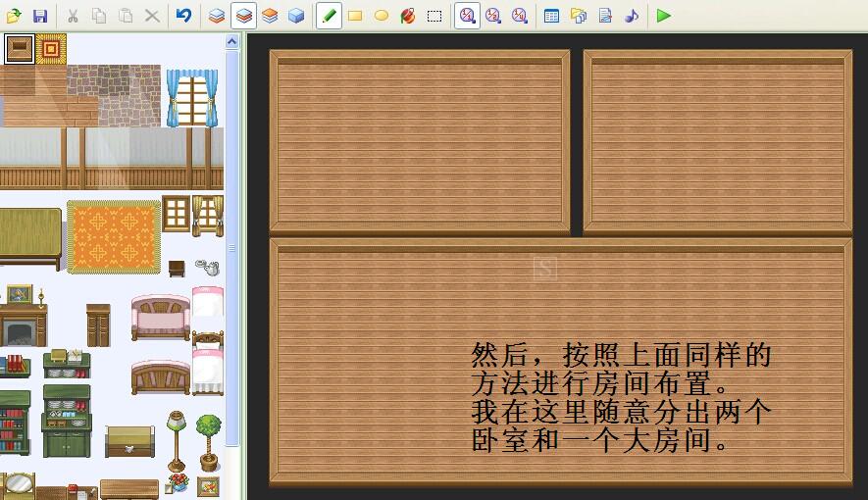Cut the selection with the scissors icon
This screenshot has height=500, width=868.
coord(73,16)
